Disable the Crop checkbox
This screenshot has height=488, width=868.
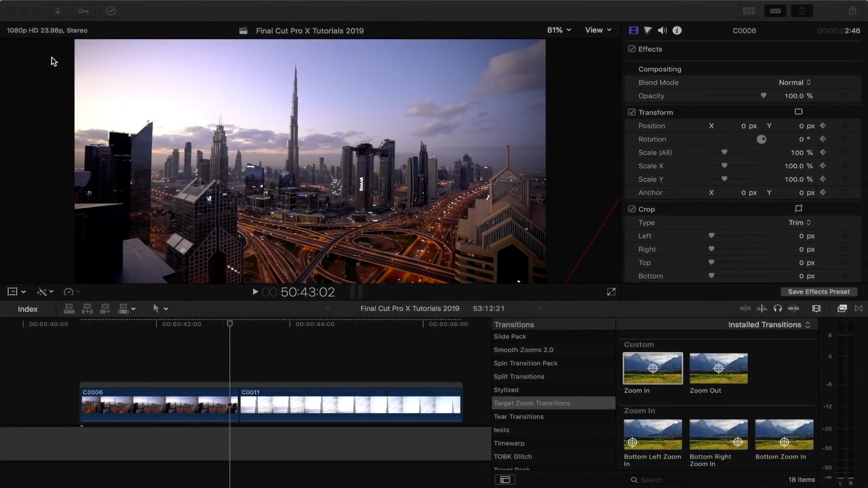coord(632,209)
